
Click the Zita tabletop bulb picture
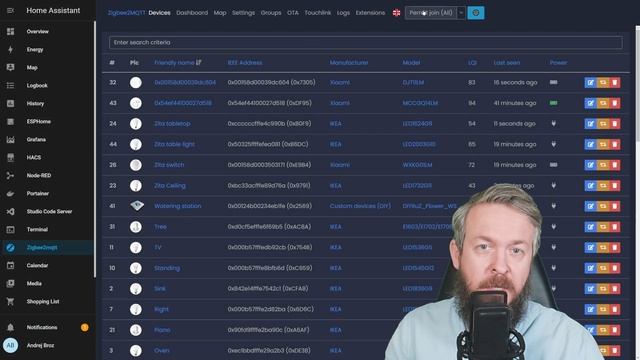(136, 124)
